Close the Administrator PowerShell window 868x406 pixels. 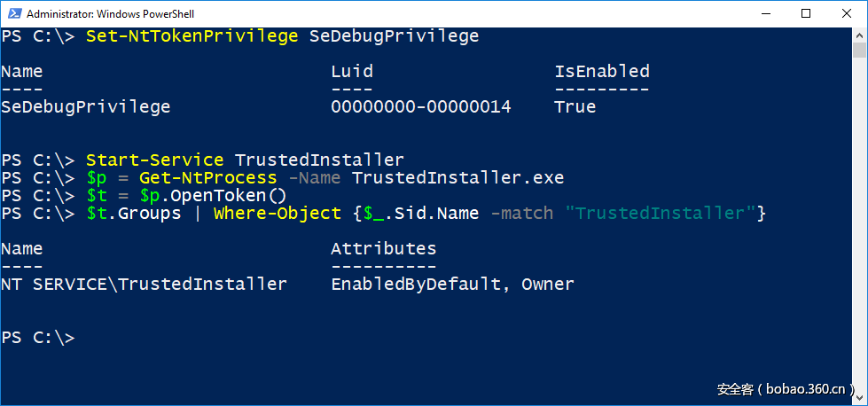point(845,13)
